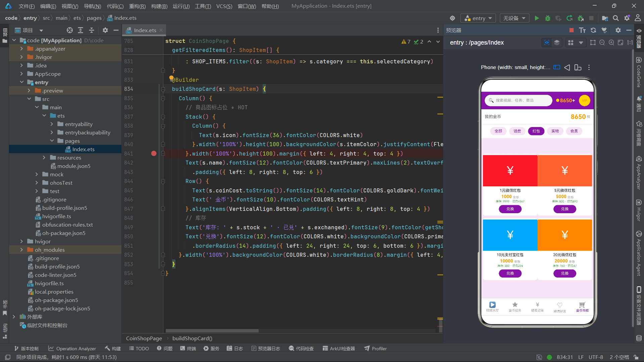Screen dimensions: 644x362
Task: Open the entry module run configuration dropdown
Action: [x=478, y=18]
